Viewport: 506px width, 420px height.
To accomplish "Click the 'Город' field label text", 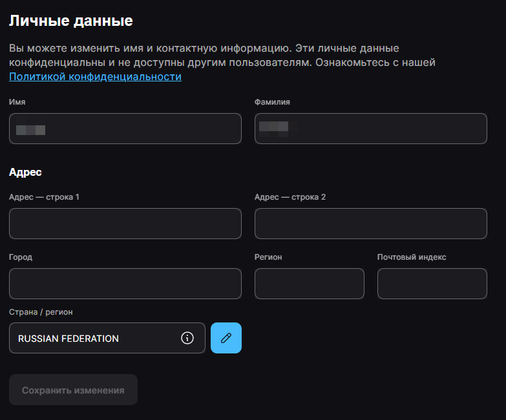I will [x=21, y=257].
